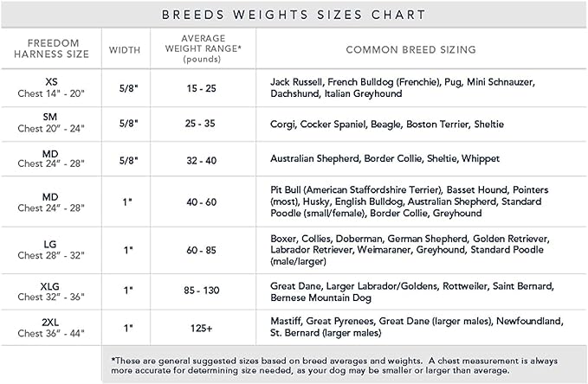Select the LG Chest 28"-32" size cell
588x384 pixels.
pos(50,250)
